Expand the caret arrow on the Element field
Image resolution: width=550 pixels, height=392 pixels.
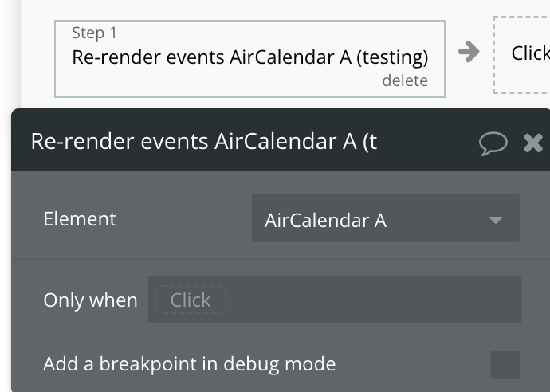496,220
